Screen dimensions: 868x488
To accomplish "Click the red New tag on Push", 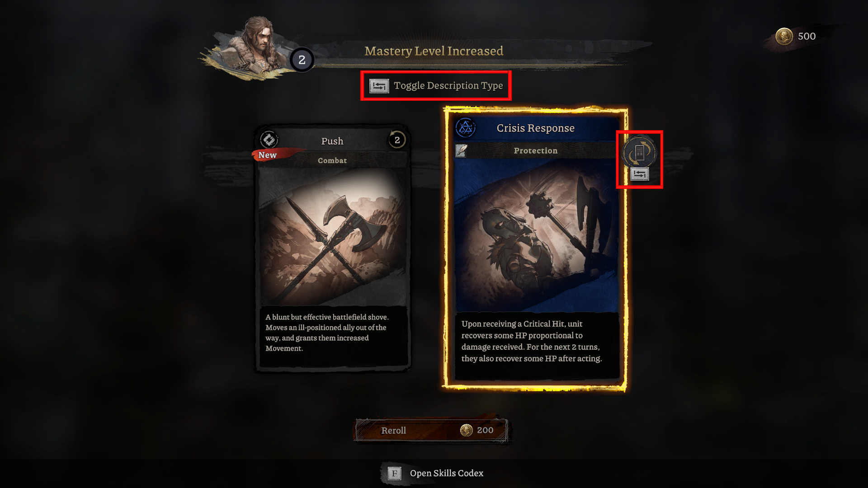I will pos(268,155).
